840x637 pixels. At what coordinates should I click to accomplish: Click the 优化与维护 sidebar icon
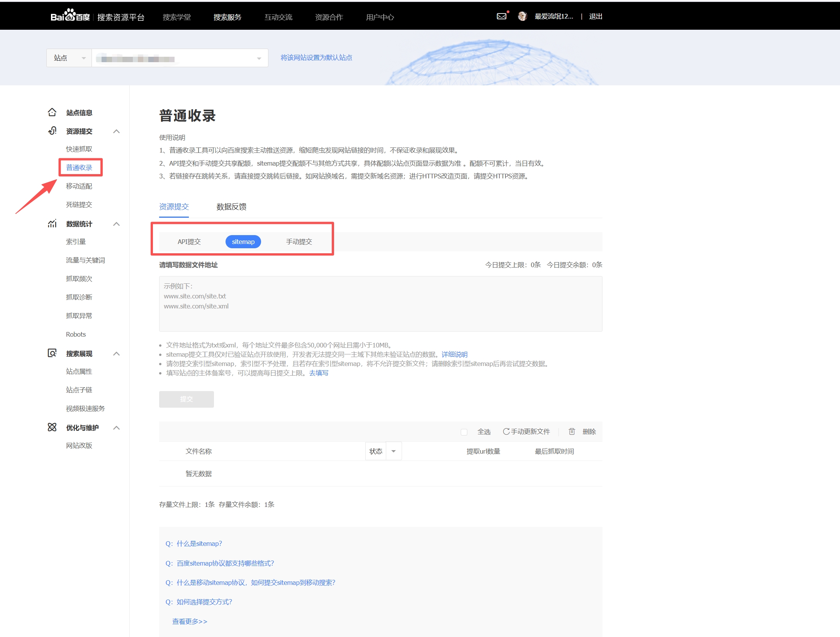(x=52, y=427)
